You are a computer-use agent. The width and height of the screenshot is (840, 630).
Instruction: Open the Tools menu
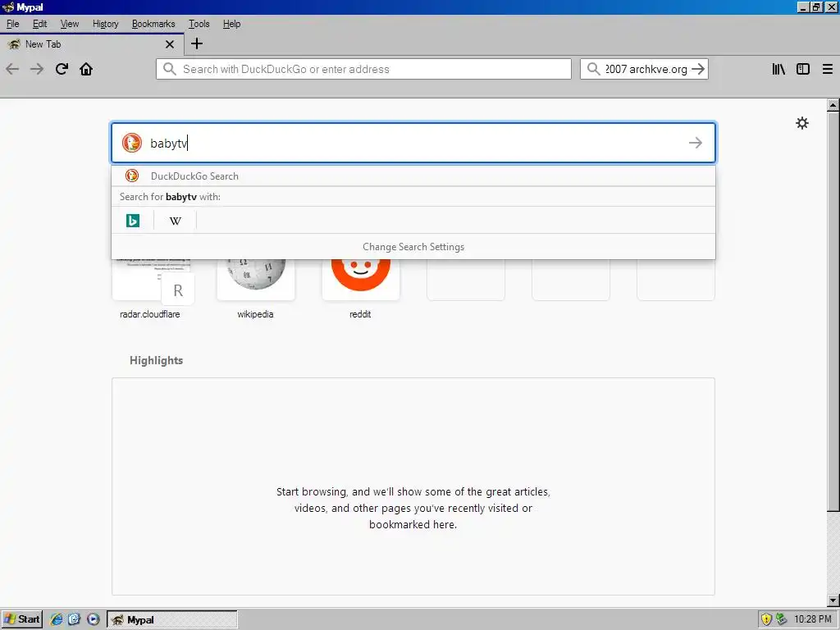[199, 24]
